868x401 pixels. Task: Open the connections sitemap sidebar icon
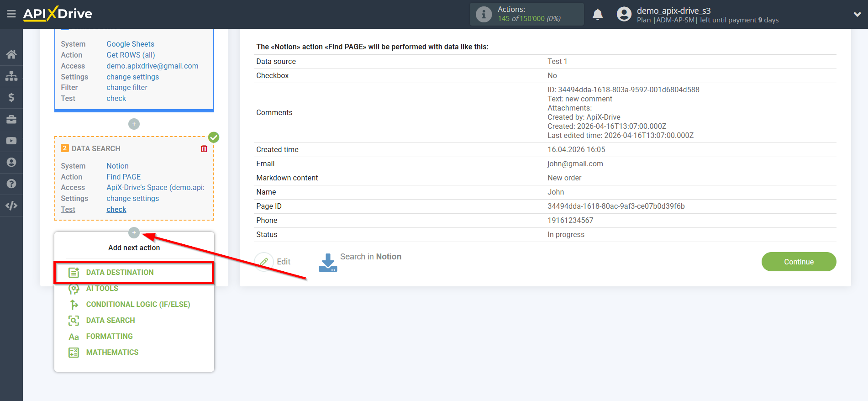(x=11, y=76)
